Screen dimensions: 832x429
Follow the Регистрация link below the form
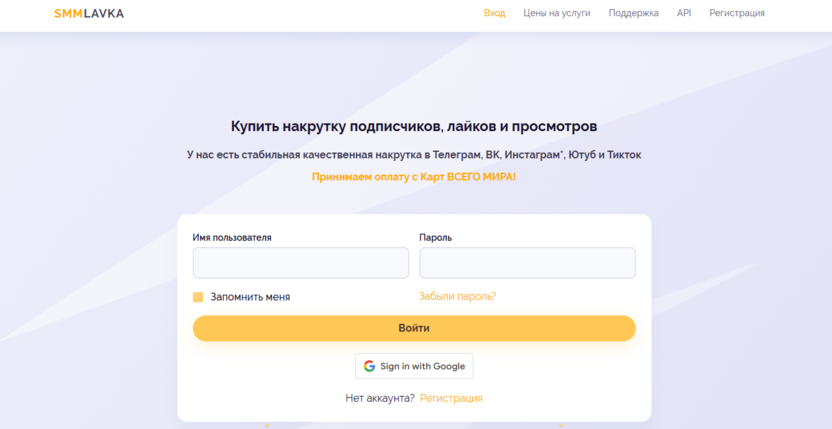coord(451,398)
